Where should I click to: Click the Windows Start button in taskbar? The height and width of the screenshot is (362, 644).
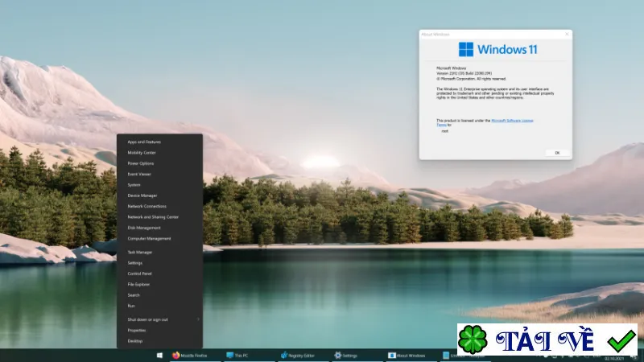click(x=159, y=356)
